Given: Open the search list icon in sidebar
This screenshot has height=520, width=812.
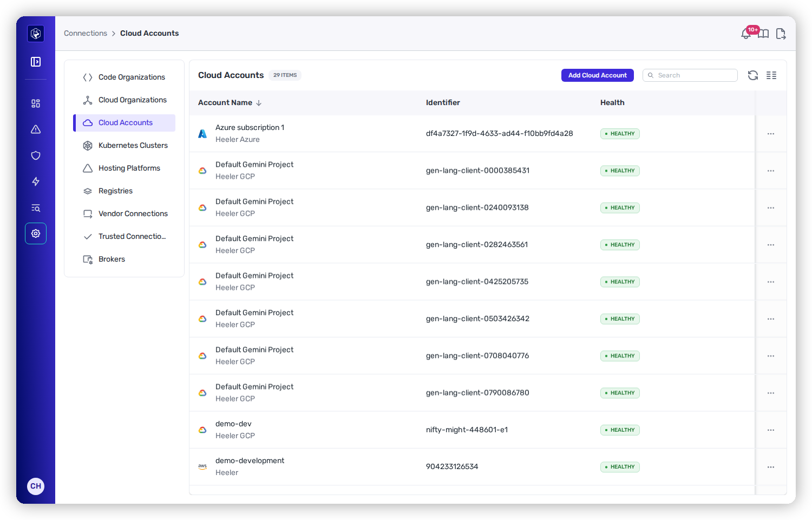Looking at the screenshot, I should click(x=36, y=208).
